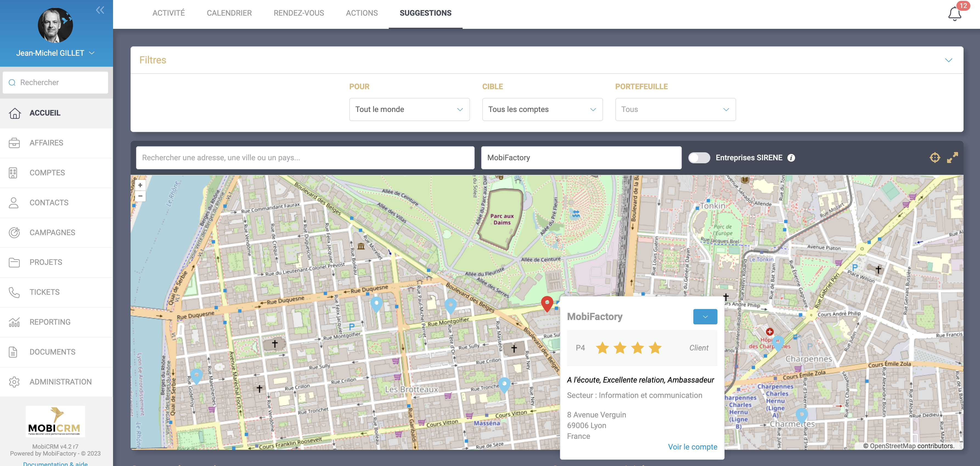The width and height of the screenshot is (980, 466).
Task: Switch to the CALENDRIER tab
Action: pyautogui.click(x=229, y=13)
